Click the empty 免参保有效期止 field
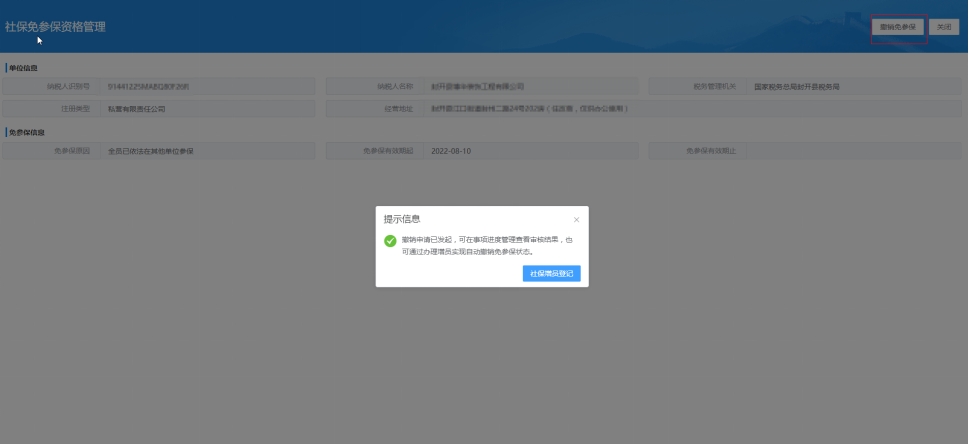The image size is (969, 445). coord(855,151)
